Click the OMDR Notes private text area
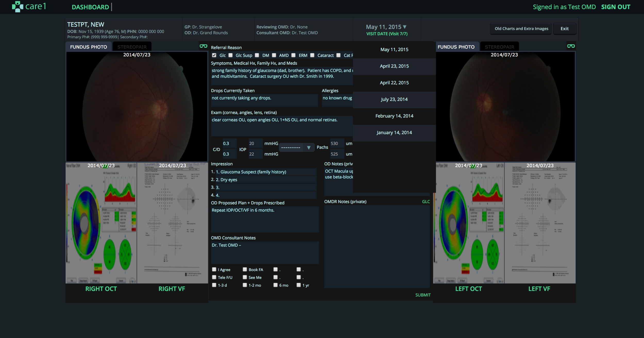The image size is (644, 338). point(377,246)
